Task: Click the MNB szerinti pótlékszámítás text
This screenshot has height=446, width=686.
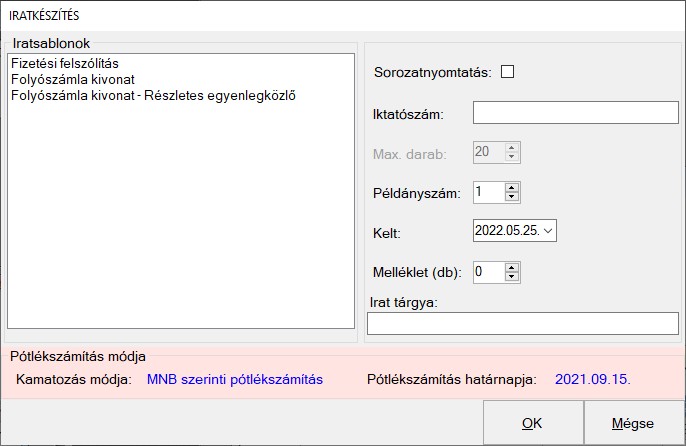Action: [x=234, y=380]
